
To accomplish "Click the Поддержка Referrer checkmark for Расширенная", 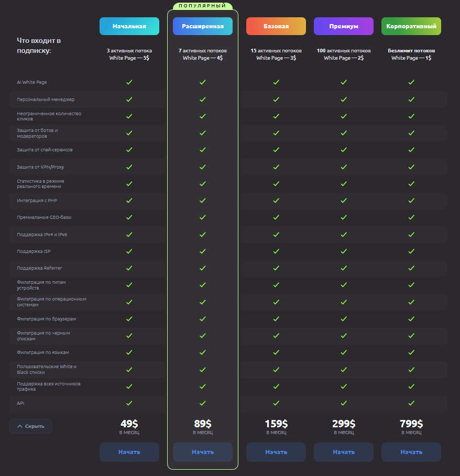I will (x=203, y=268).
